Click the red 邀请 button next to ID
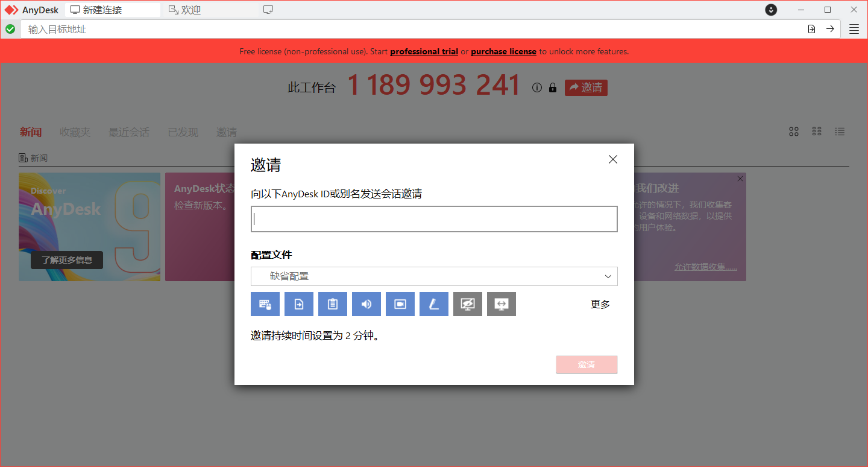The width and height of the screenshot is (868, 467). 586,88
